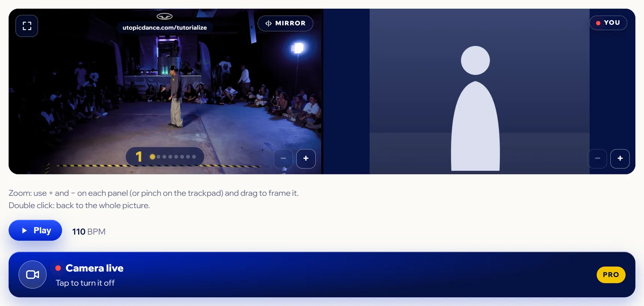
Task: Click the utopicdance.com/tutorialize watermark link
Action: tap(165, 28)
